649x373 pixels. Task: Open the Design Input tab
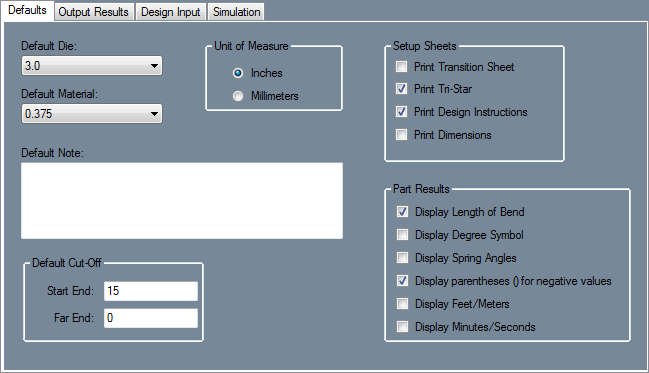[171, 12]
